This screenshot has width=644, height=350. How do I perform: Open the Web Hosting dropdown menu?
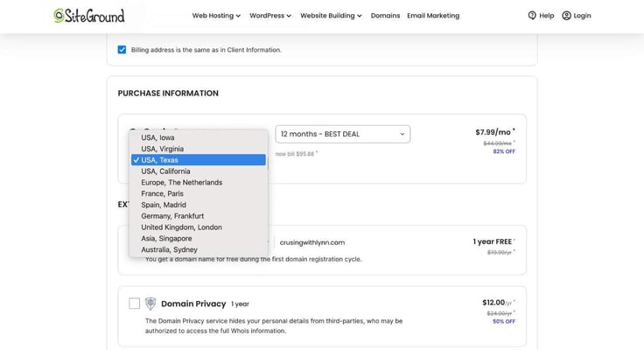pos(216,16)
